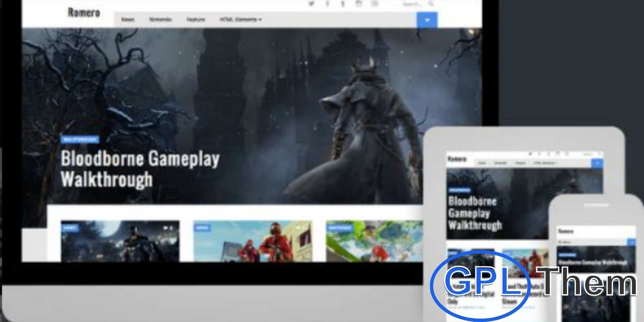Expand the blue dropdown button on tablet preview

(597, 163)
